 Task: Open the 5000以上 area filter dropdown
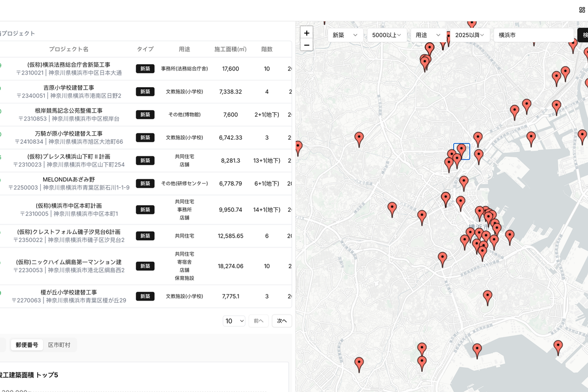(387, 35)
